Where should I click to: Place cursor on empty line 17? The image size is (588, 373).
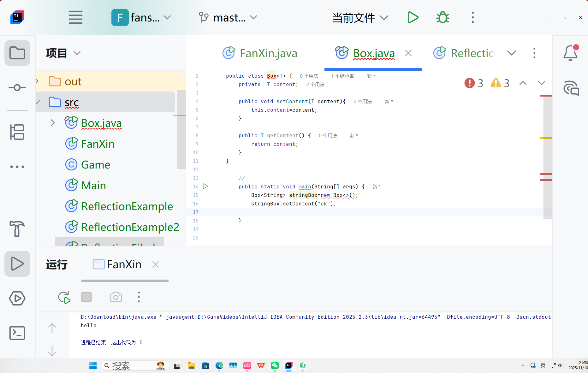(383, 212)
